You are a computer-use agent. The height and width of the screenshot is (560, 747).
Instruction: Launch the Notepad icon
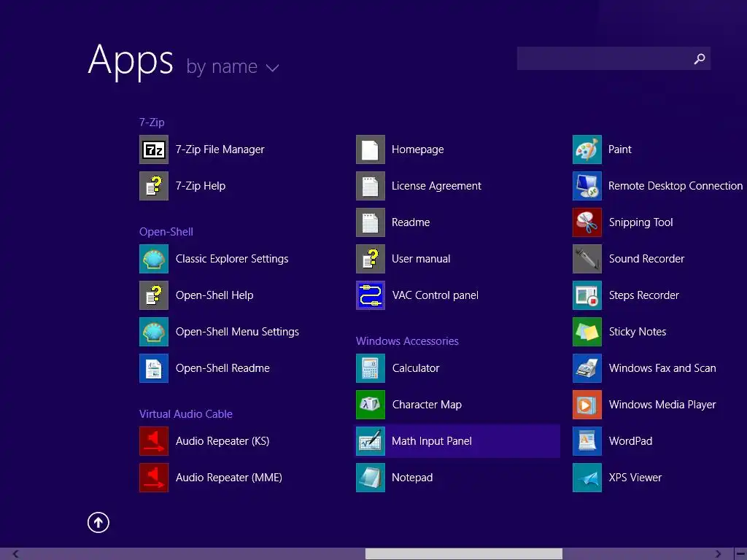click(370, 478)
